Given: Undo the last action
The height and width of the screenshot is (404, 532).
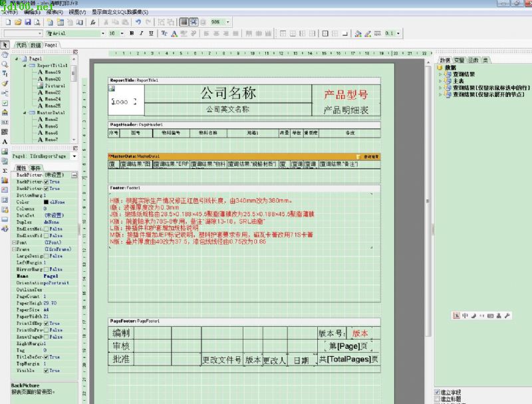Looking at the screenshot, I should [x=138, y=23].
